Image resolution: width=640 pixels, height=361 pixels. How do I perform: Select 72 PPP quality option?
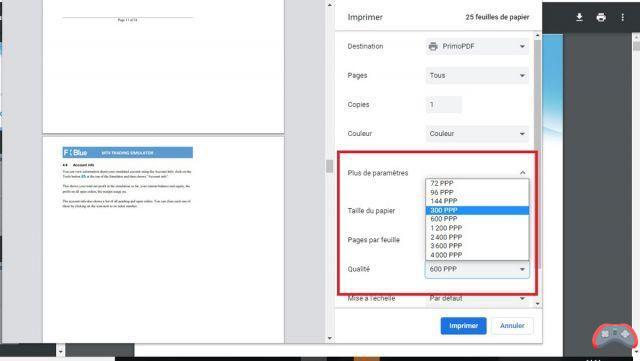coord(477,183)
